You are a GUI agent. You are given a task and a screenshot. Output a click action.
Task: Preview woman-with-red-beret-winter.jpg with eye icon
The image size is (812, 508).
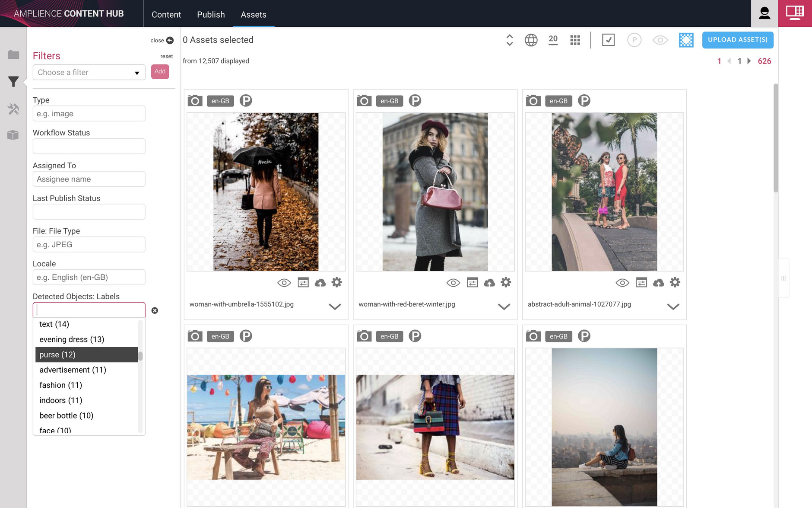[x=453, y=283]
